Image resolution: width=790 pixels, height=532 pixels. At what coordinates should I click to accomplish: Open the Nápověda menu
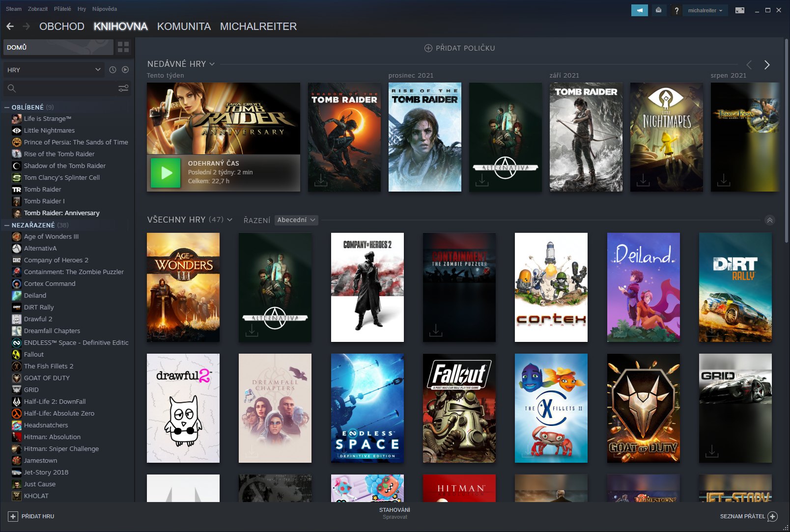coord(105,9)
